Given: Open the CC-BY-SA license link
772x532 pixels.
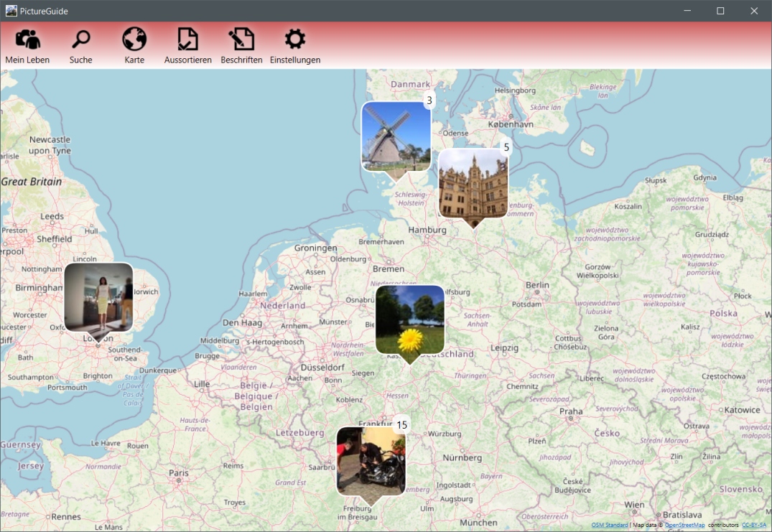Looking at the screenshot, I should pyautogui.click(x=754, y=525).
